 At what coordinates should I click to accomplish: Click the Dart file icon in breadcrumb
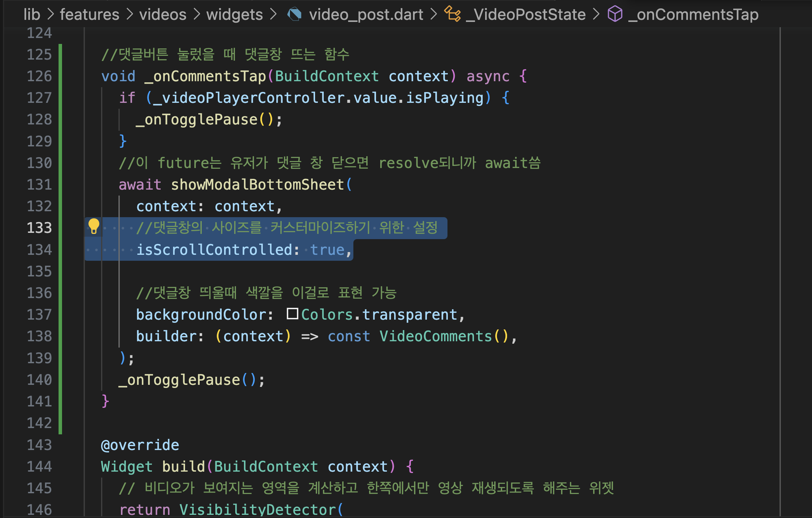coord(294,14)
